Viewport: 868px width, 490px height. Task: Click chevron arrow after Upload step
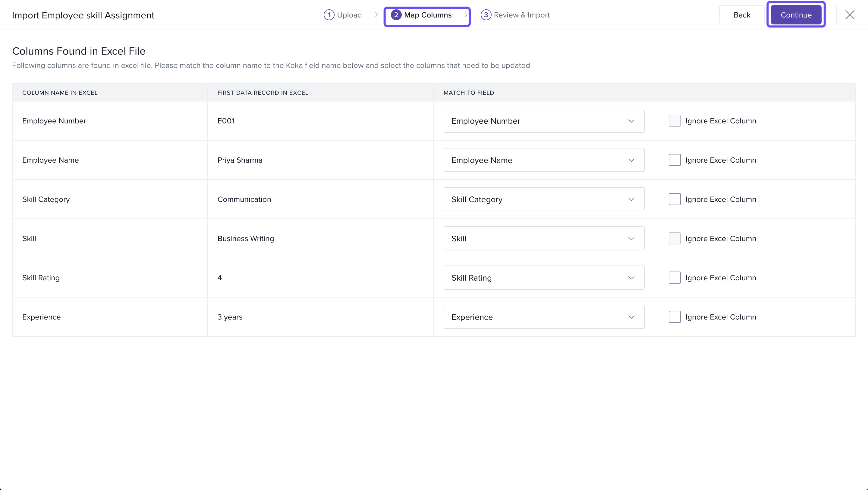(376, 15)
